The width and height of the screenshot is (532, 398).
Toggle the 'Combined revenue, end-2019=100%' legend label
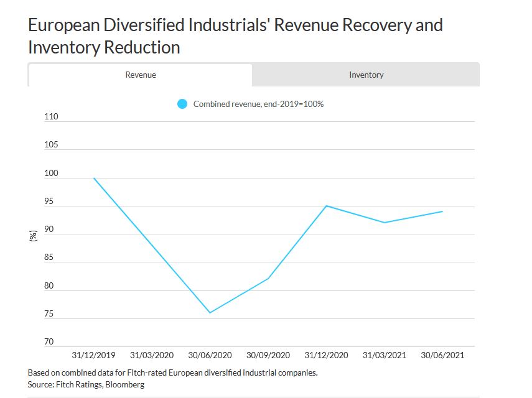click(x=258, y=104)
